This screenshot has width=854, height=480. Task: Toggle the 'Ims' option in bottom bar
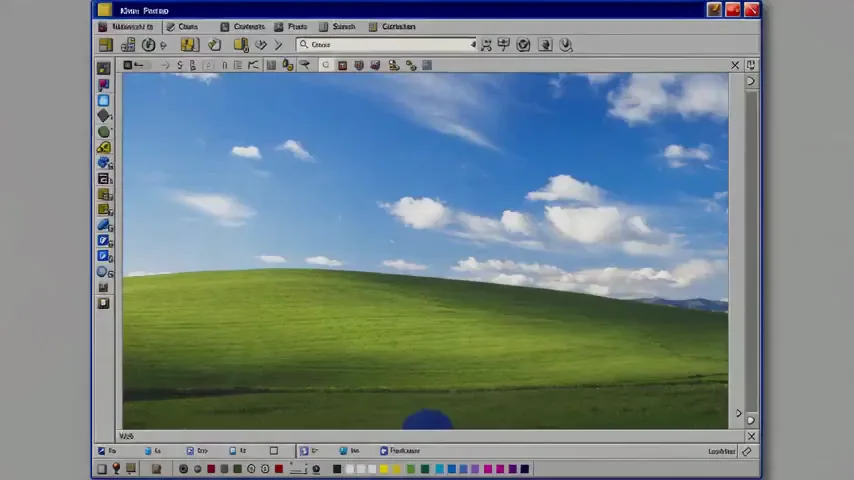coord(350,451)
